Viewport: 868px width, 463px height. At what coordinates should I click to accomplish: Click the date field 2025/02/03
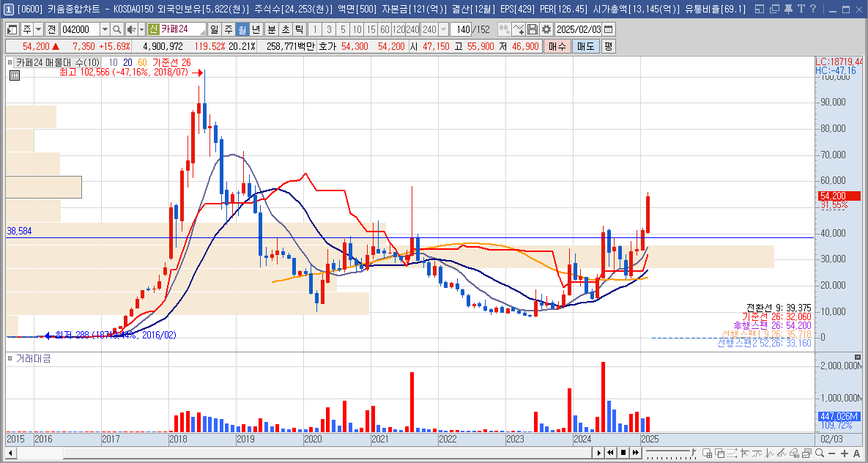(578, 29)
